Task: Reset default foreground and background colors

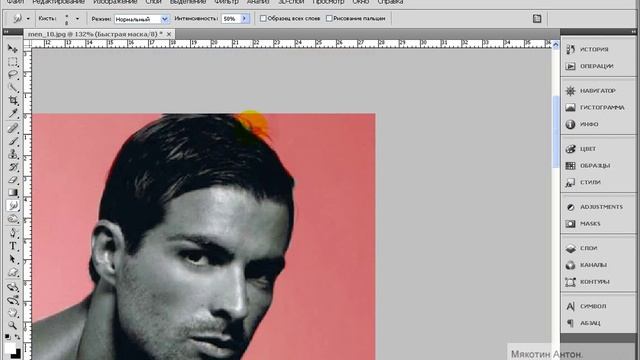Action: click(x=8, y=337)
